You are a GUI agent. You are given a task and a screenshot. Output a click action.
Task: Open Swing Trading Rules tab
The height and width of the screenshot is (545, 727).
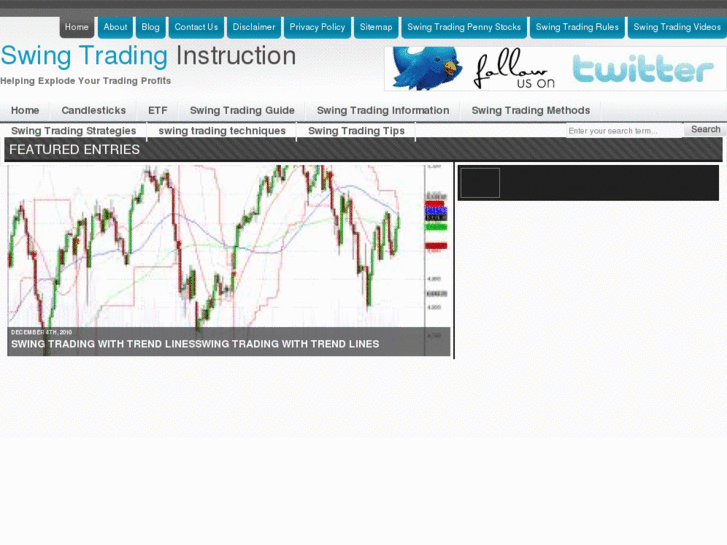coord(577,27)
